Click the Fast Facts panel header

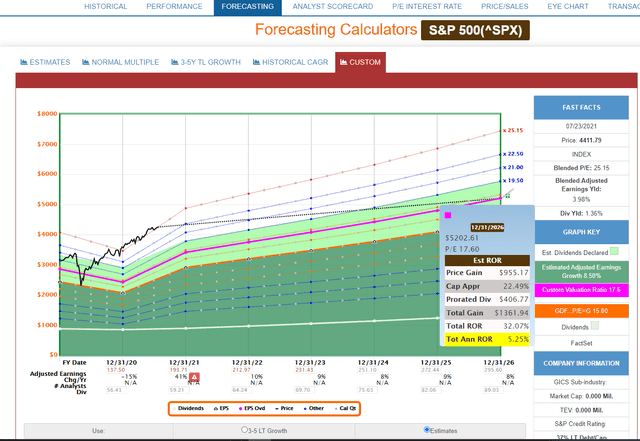pyautogui.click(x=581, y=107)
